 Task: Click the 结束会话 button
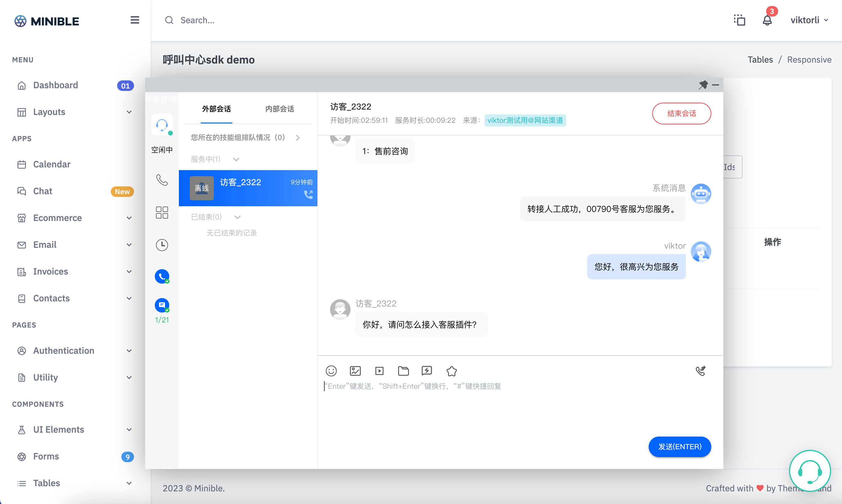tap(681, 114)
